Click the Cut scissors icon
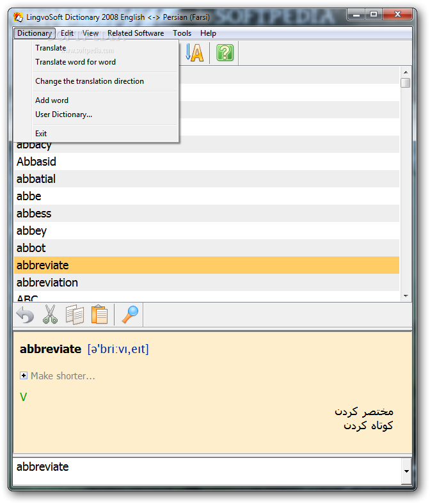Screen dimensions: 430x504 [x=50, y=314]
